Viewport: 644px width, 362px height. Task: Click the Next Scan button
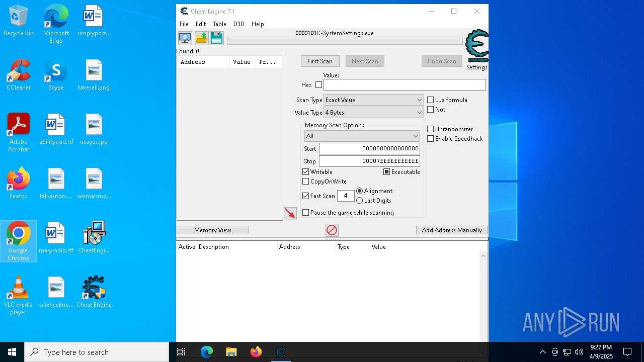tap(365, 61)
